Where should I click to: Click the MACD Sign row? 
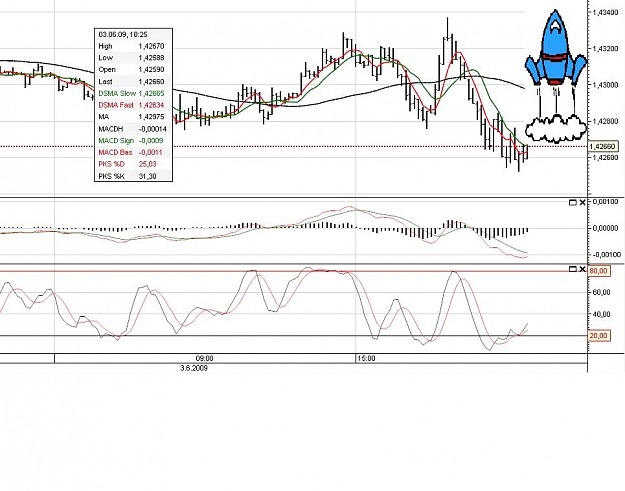coord(134,141)
